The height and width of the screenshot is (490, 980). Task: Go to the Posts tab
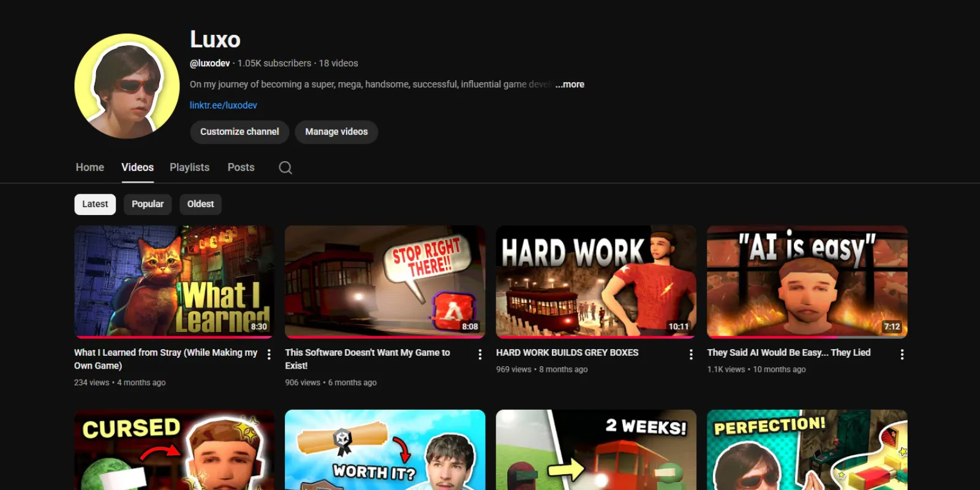click(241, 167)
